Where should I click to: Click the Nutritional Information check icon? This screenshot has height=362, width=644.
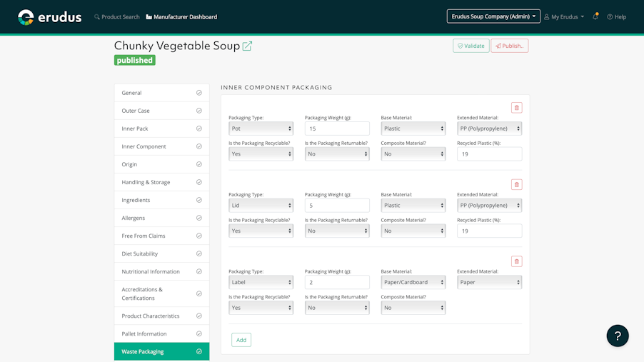198,271
